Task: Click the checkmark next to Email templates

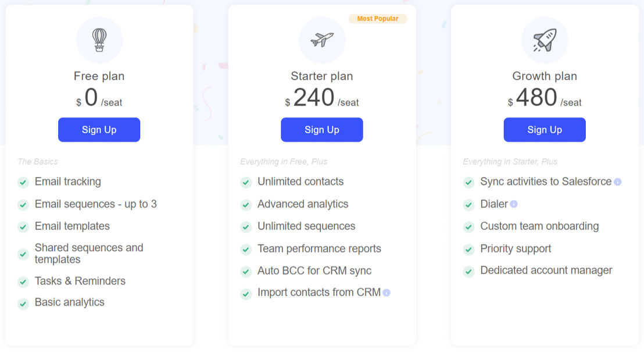Action: pos(23,227)
